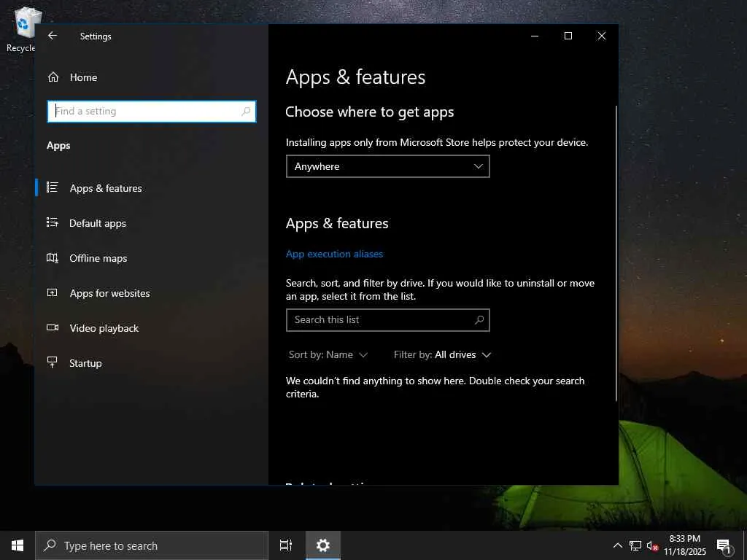
Task: Expand the Sort by Name dropdown
Action: [328, 355]
